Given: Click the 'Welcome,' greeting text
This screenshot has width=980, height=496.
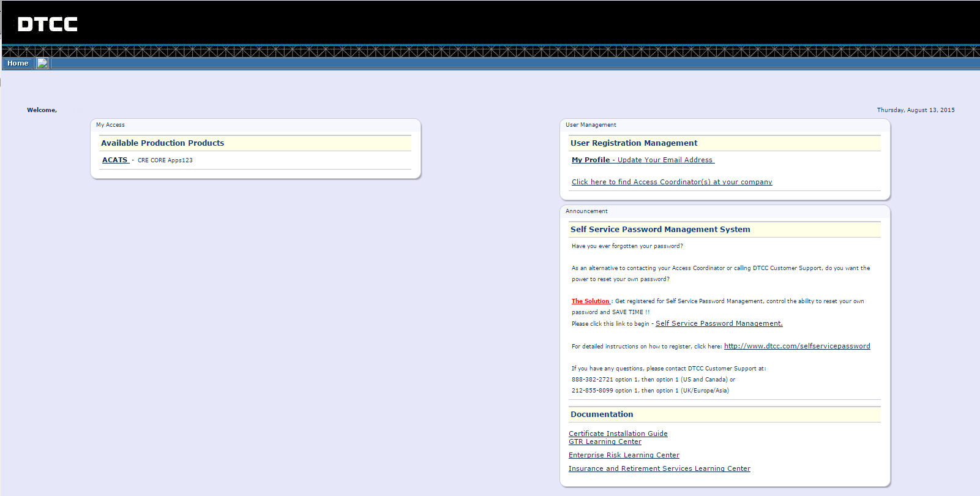Looking at the screenshot, I should (42, 110).
